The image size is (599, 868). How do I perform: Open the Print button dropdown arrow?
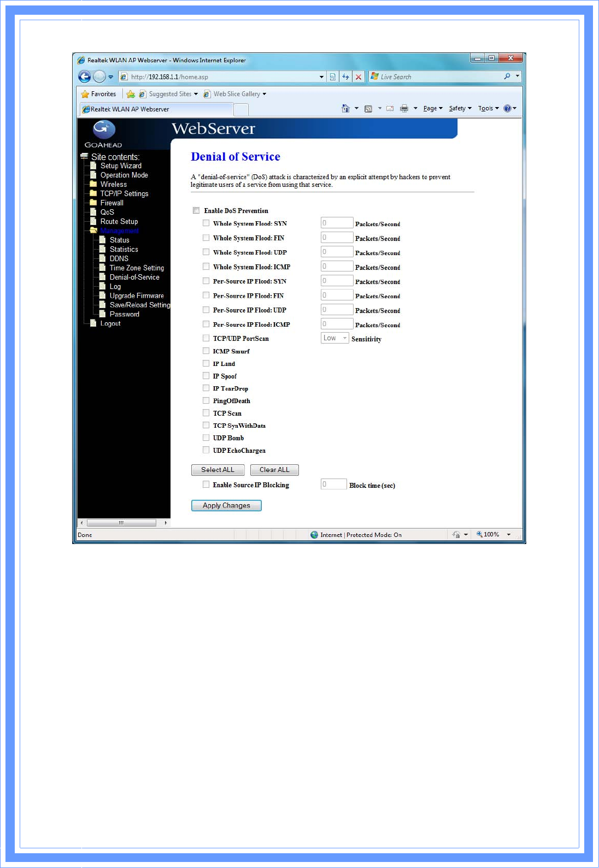point(415,108)
